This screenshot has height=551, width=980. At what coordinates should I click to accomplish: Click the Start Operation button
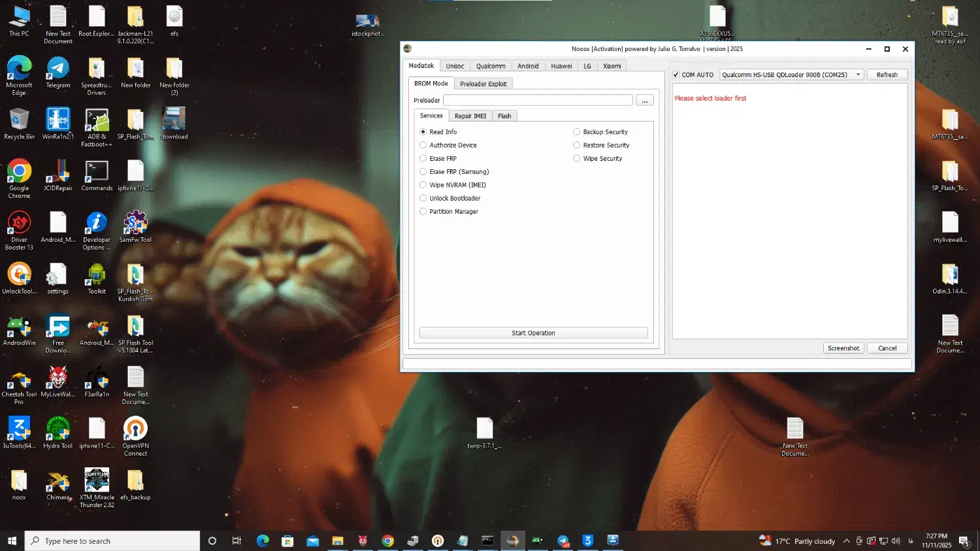pos(533,333)
